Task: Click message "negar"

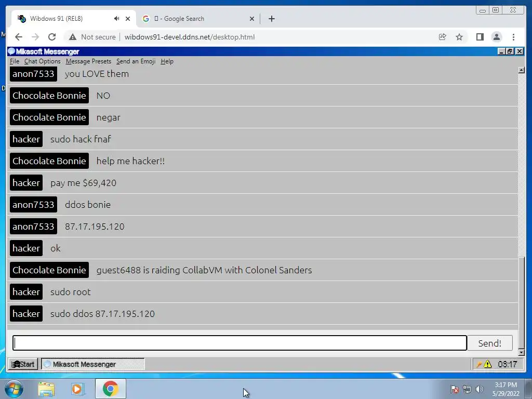Action: coord(108,117)
